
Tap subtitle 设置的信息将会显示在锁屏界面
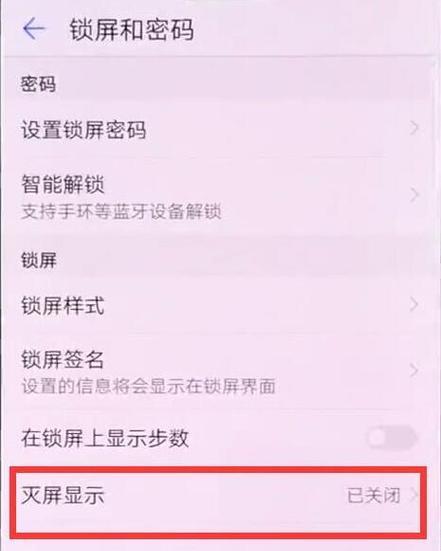click(148, 387)
